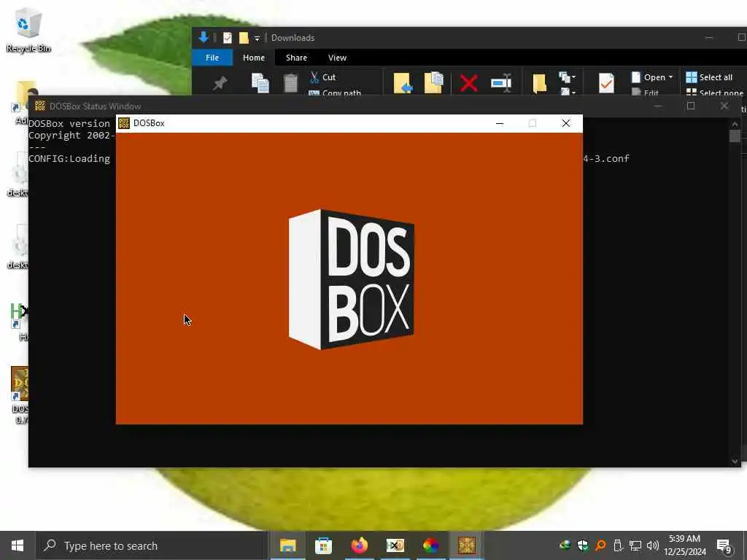Switch to the View ribbon tab
Screen dimensions: 747x560
(x=337, y=58)
